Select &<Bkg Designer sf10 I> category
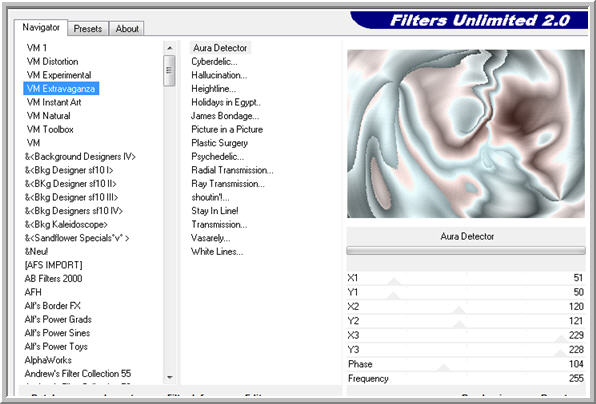 (69, 170)
